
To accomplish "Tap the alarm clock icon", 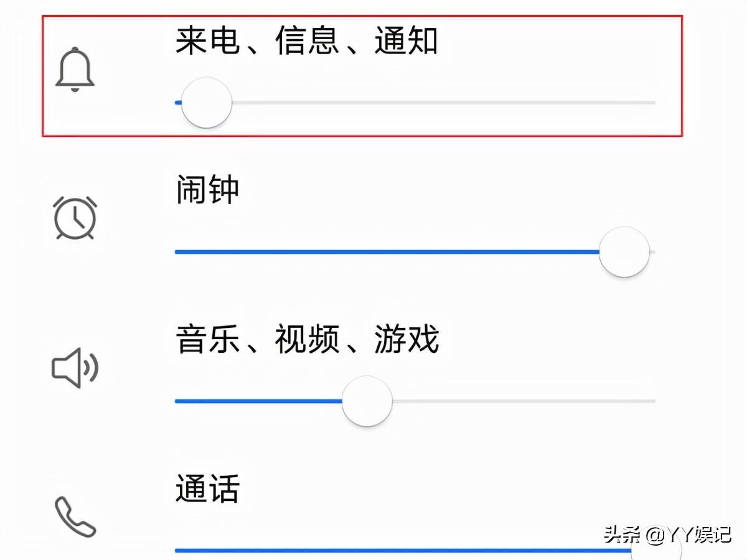I will (75, 217).
